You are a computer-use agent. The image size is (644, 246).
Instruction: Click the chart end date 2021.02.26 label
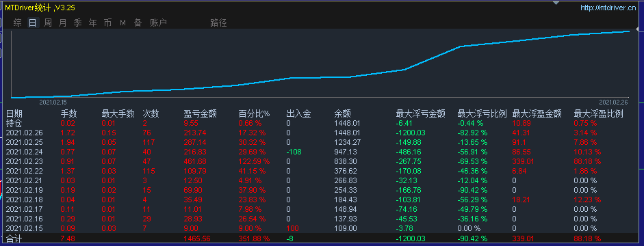pyautogui.click(x=613, y=102)
